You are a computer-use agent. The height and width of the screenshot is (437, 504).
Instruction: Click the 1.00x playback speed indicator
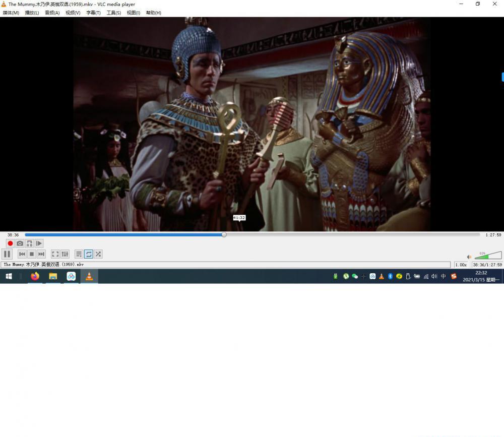pyautogui.click(x=461, y=265)
